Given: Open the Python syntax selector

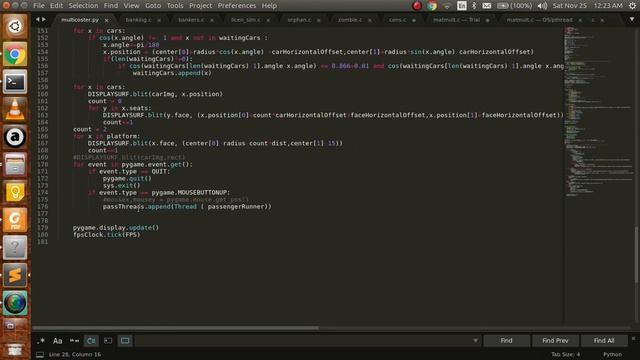Looking at the screenshot, I should (612, 355).
